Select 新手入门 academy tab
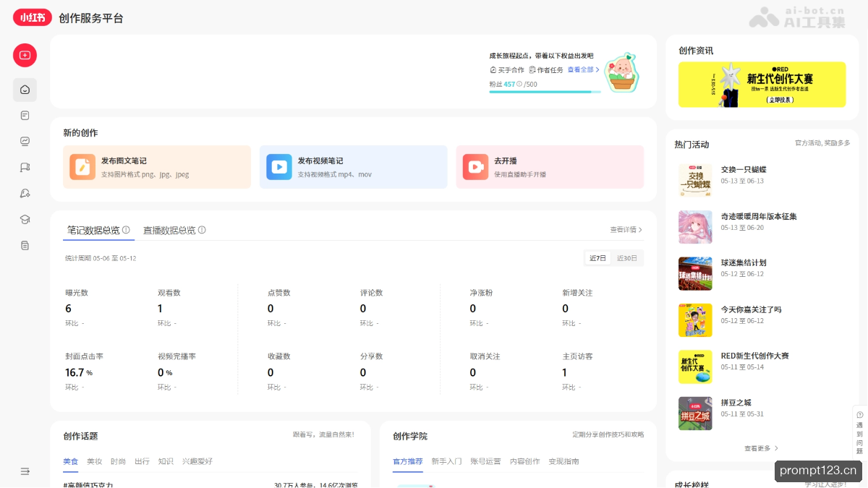 pyautogui.click(x=446, y=461)
